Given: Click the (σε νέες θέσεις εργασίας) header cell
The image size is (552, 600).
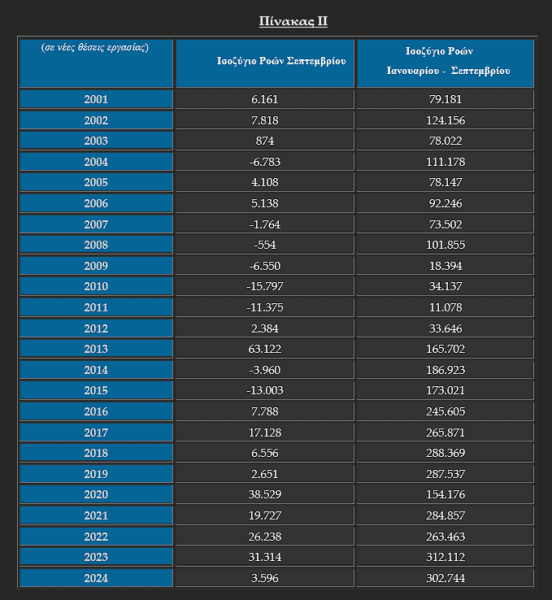Looking at the screenshot, I should click(96, 64).
